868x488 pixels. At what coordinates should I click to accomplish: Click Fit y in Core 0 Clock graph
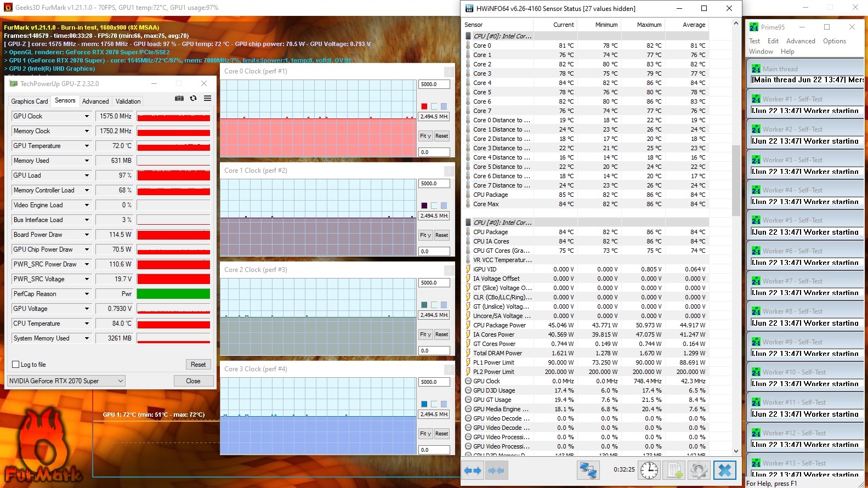pos(426,136)
